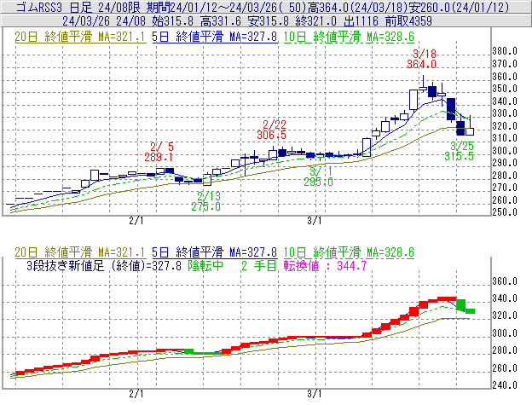Click the 2/5 289.1 high marker
532x405 pixels.
[x=159, y=152]
